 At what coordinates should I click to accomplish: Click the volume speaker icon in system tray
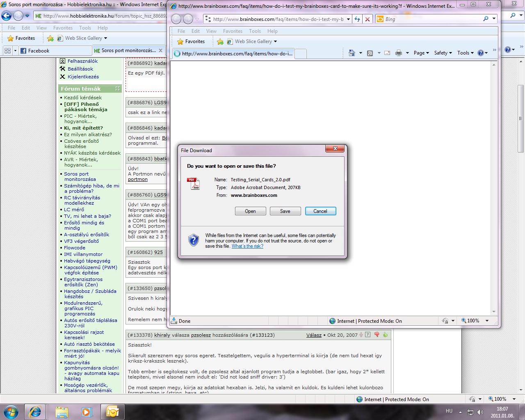coord(480,412)
